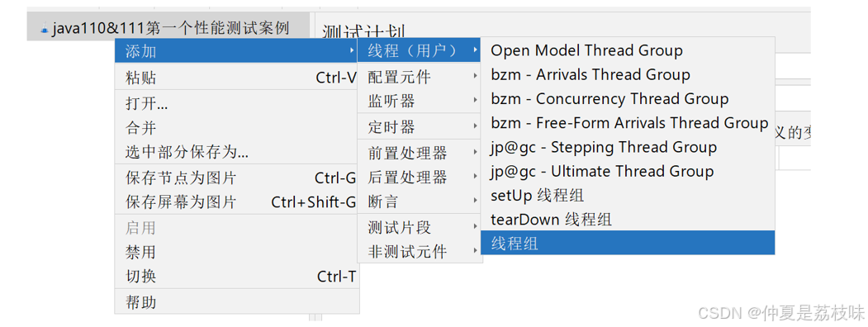Expand the 前置处理器 submenu

click(x=419, y=153)
